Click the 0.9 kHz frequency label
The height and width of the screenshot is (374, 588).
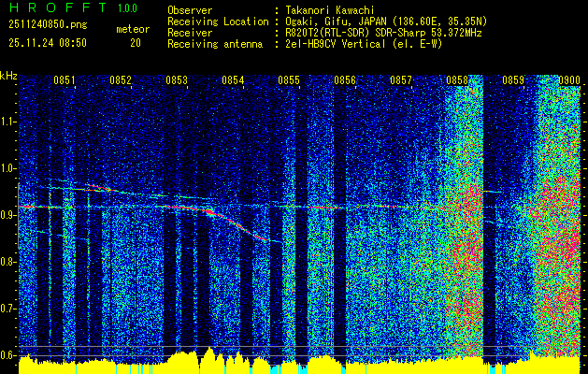click(x=7, y=215)
